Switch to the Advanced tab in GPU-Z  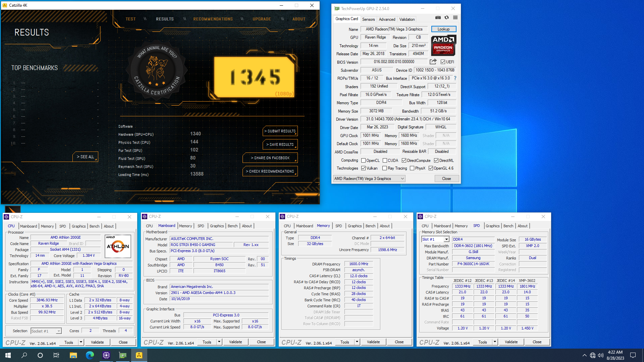click(387, 19)
